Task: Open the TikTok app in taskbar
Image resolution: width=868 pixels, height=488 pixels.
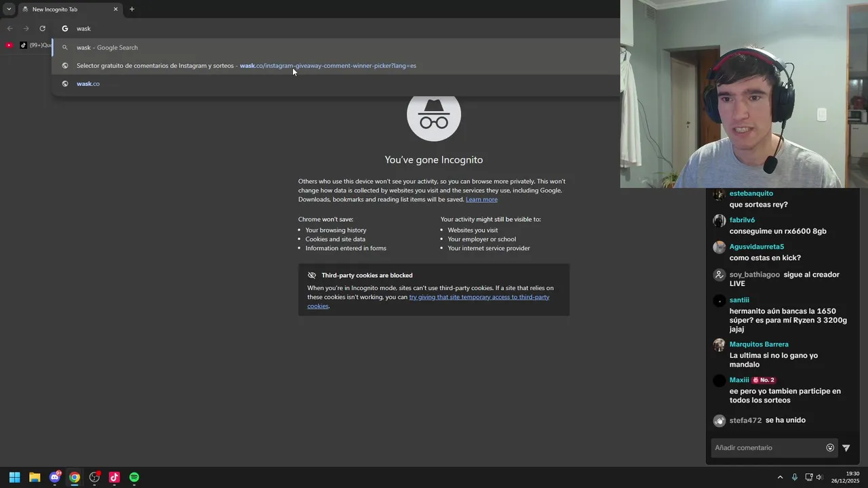Action: pyautogui.click(x=114, y=477)
